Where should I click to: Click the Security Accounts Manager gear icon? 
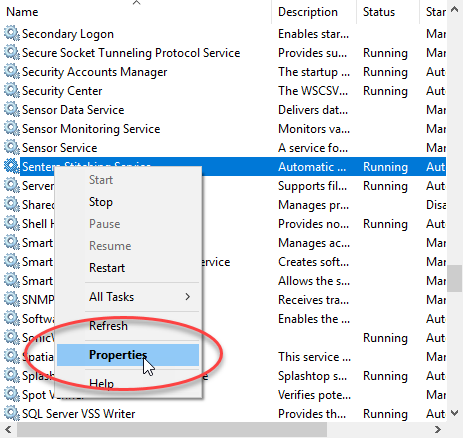click(12, 71)
